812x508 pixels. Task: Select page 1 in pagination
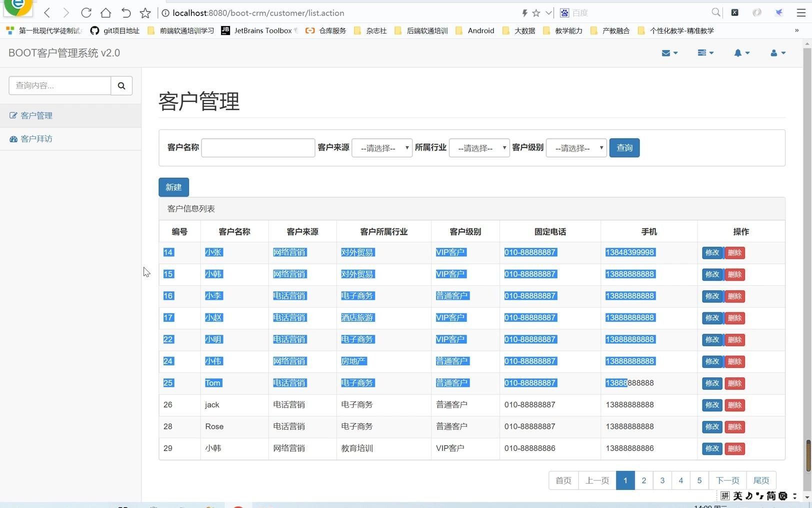625,480
